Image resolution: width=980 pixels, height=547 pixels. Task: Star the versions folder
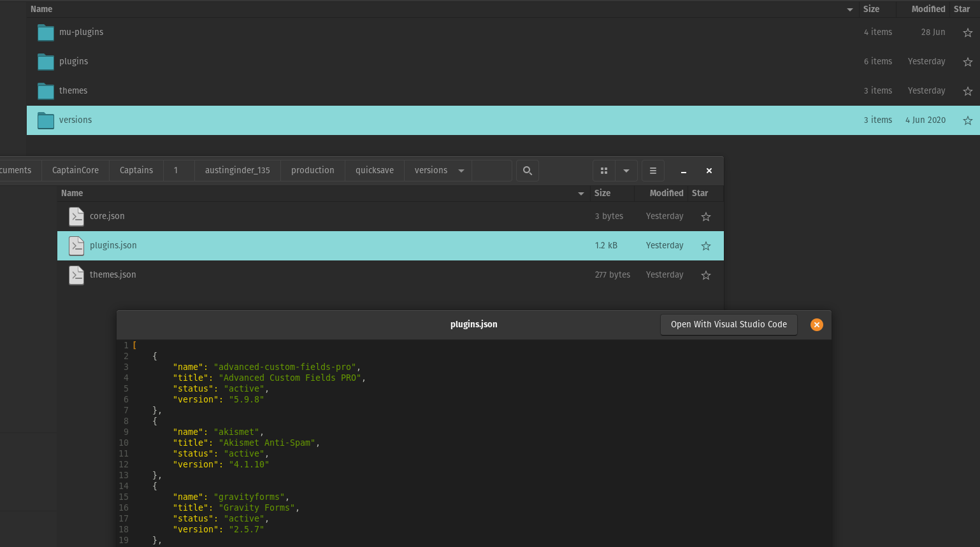pos(967,120)
